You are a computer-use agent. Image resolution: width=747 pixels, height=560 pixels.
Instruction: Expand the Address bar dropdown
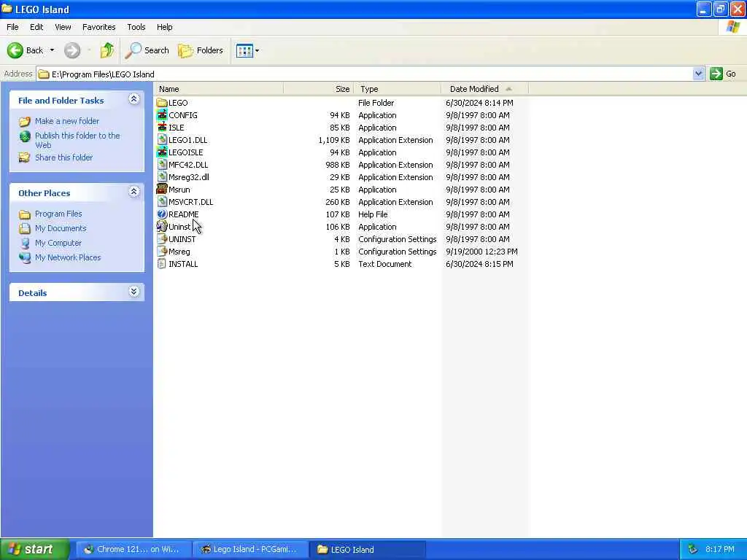click(x=698, y=74)
